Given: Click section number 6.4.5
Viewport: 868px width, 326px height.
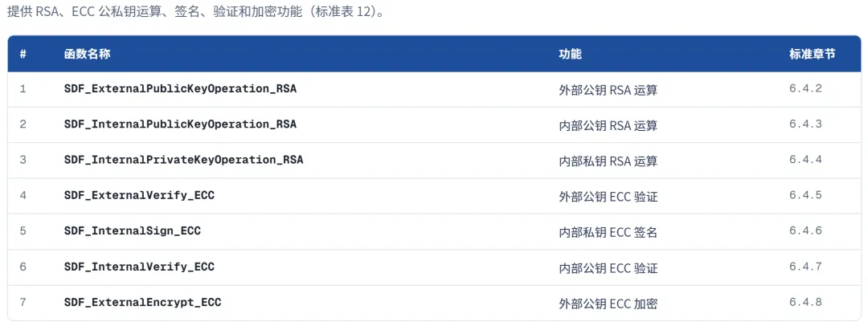Looking at the screenshot, I should (x=805, y=195).
